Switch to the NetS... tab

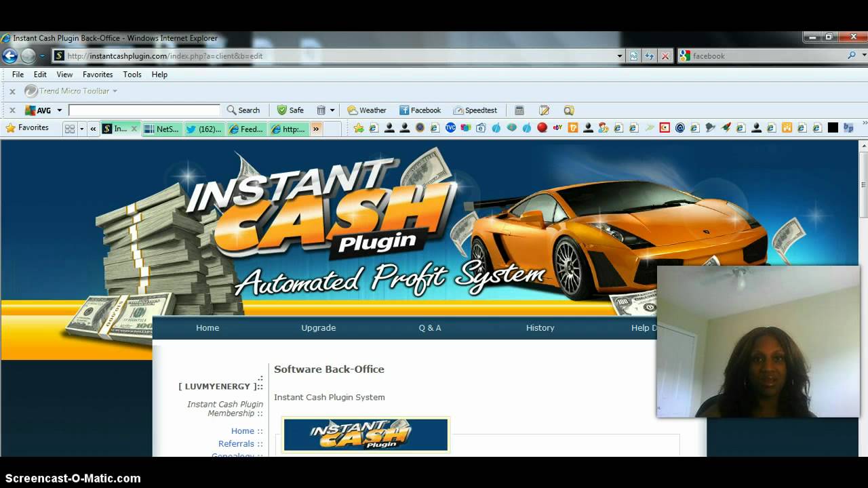163,129
